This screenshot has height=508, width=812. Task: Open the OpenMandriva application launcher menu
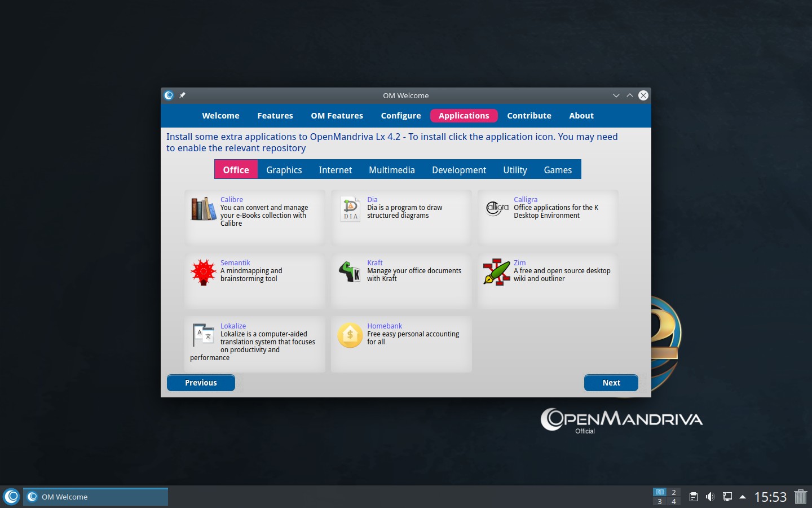pyautogui.click(x=11, y=497)
